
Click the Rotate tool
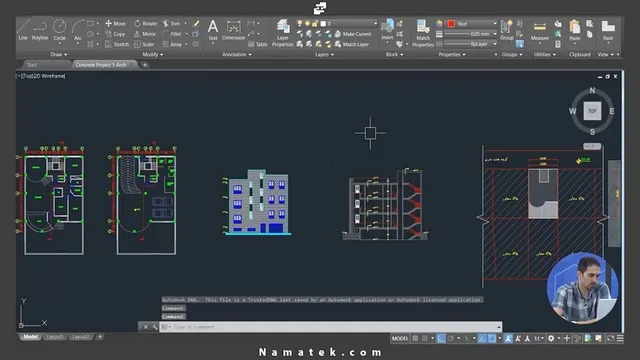(146, 23)
